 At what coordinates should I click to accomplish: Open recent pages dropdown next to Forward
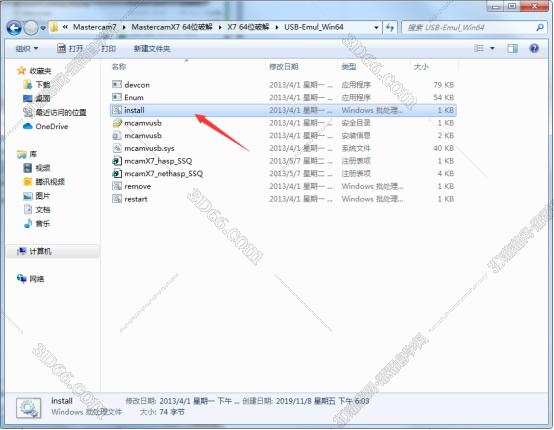pyautogui.click(x=43, y=28)
